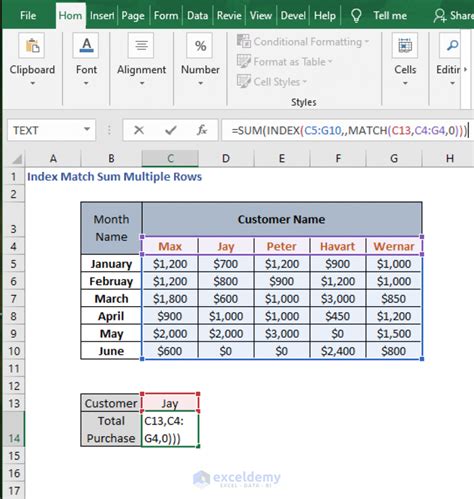Click cell C13 containing Jay

[170, 403]
